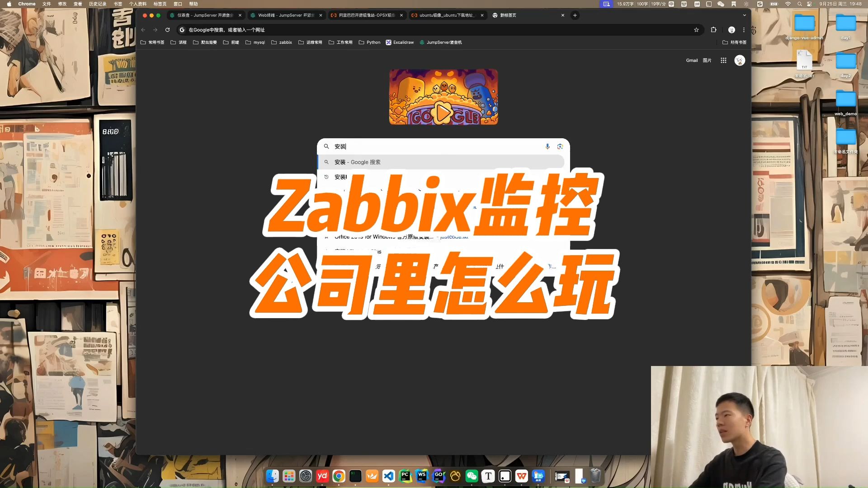This screenshot has height=488, width=868.
Task: Open WeChat from the dock
Action: pyautogui.click(x=472, y=476)
